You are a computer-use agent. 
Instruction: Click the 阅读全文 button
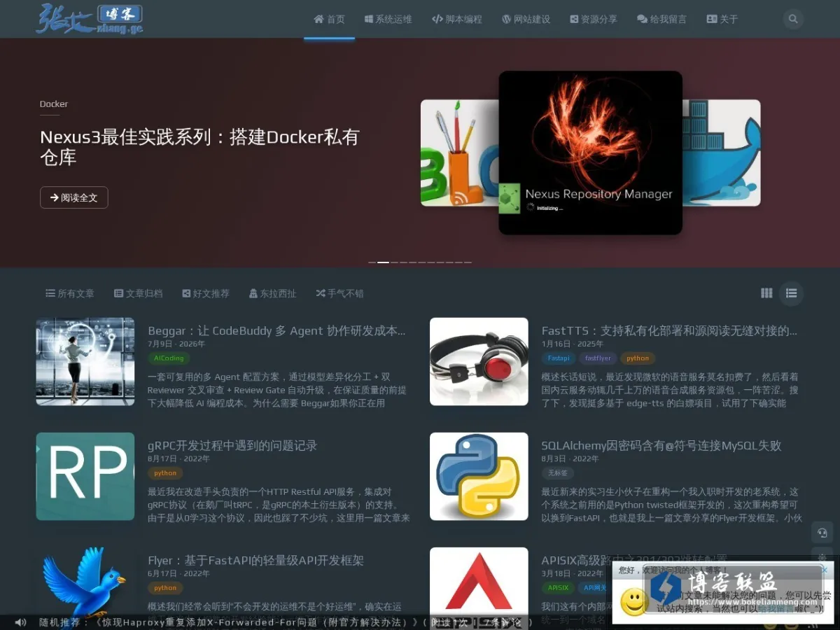tap(74, 198)
